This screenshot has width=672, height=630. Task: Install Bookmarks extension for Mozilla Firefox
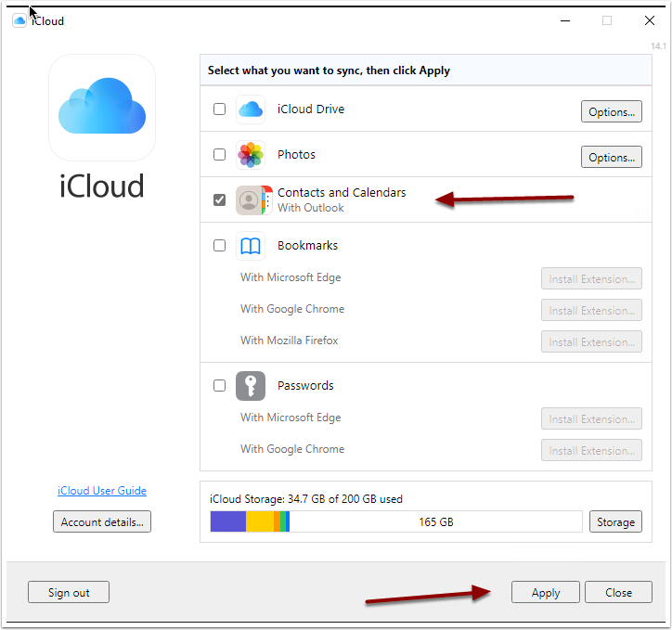tap(591, 341)
